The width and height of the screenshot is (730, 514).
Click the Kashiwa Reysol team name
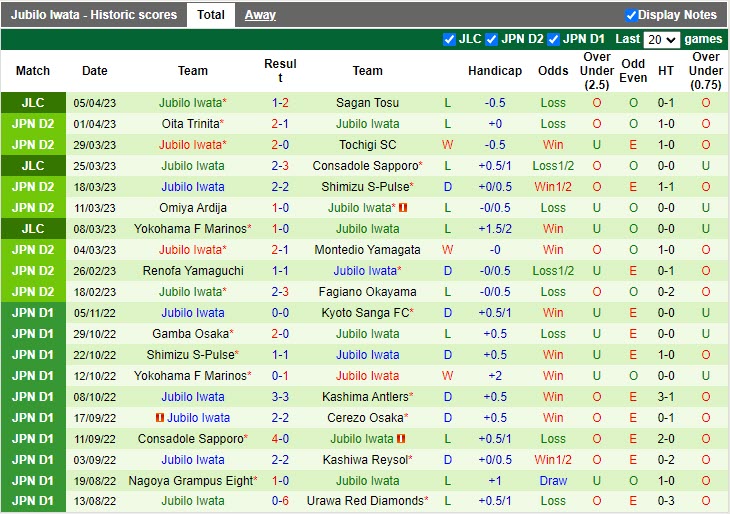tap(365, 460)
